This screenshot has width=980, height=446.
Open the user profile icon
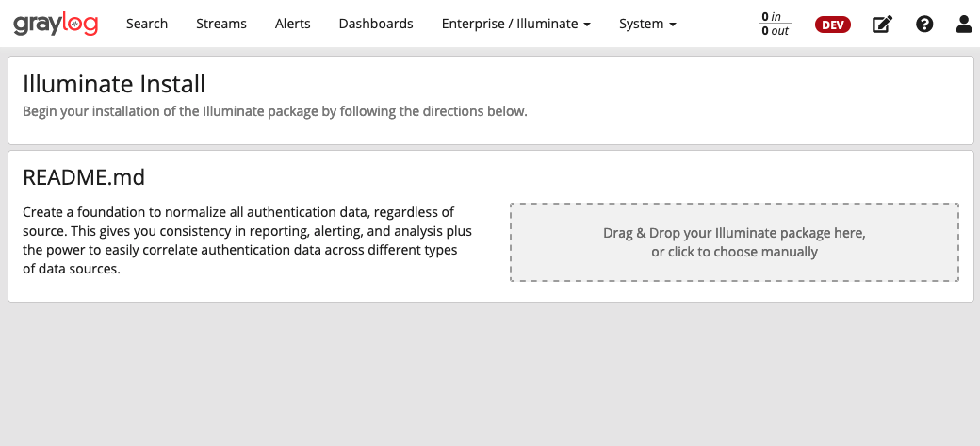tap(964, 25)
